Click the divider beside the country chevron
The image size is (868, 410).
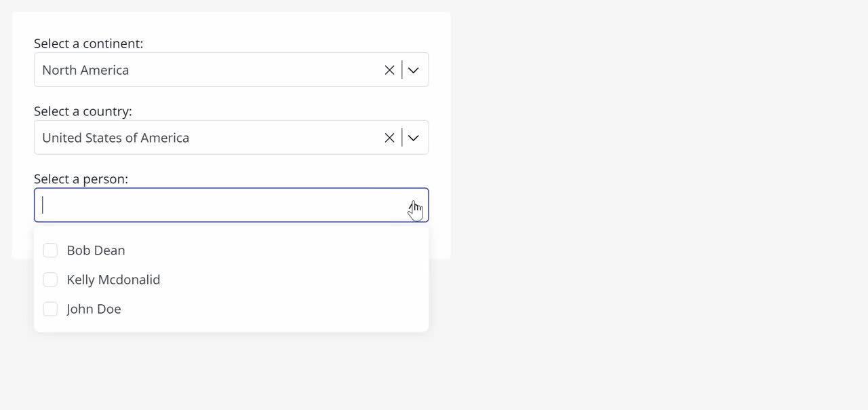402,138
